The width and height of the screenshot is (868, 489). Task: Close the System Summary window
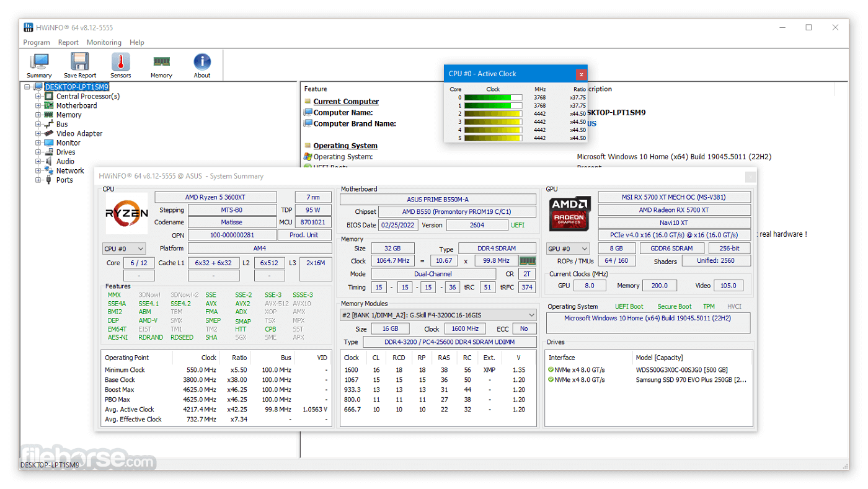click(750, 177)
